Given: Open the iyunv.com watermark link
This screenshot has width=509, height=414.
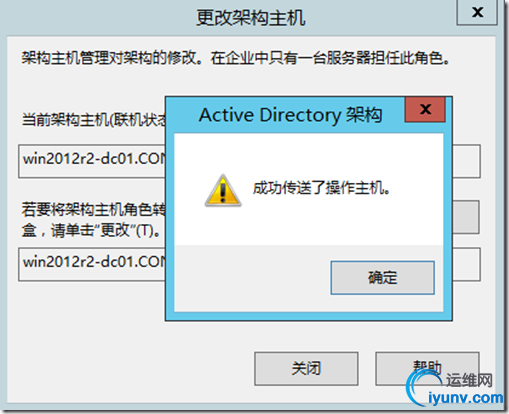Looking at the screenshot, I should 465,398.
